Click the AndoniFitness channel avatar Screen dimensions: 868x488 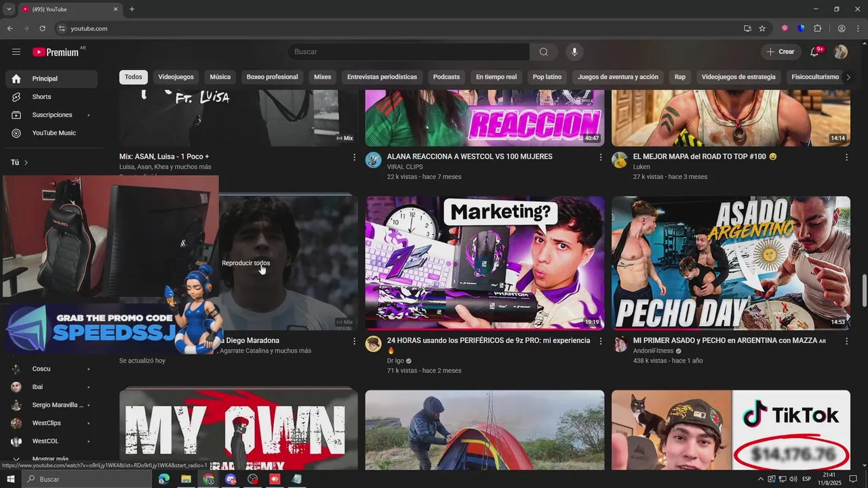coord(620,344)
